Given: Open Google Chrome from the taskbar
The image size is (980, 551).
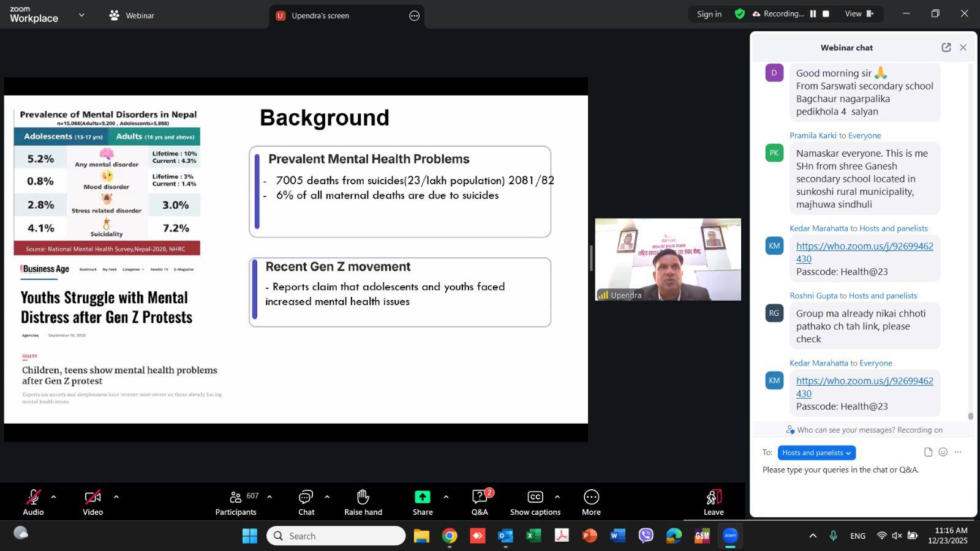Looking at the screenshot, I should [450, 536].
